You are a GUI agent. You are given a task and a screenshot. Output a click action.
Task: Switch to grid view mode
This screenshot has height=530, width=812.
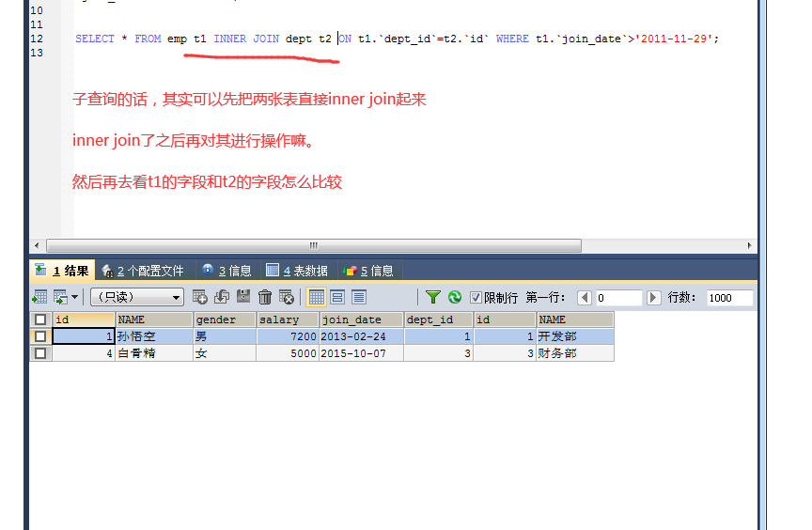(316, 297)
